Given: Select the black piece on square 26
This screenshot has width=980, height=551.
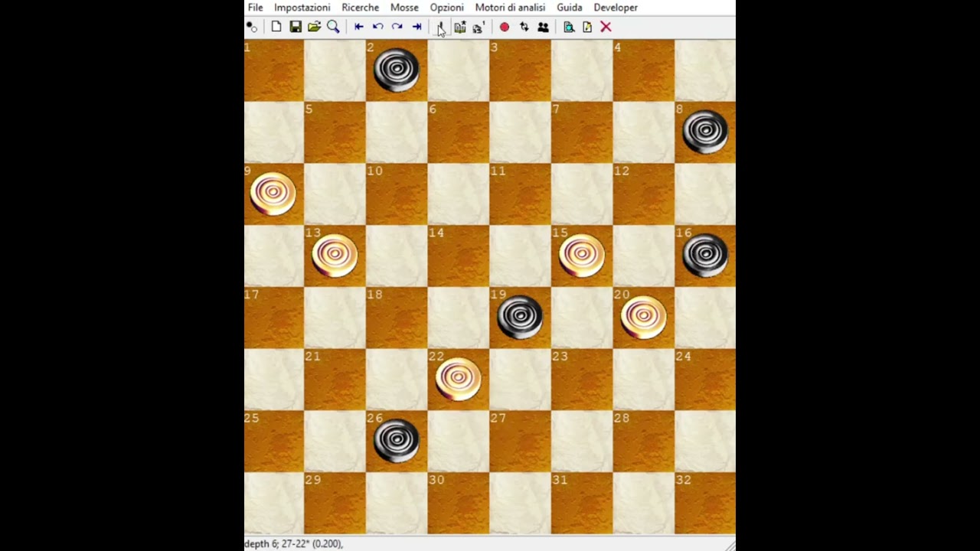Looking at the screenshot, I should tap(397, 440).
